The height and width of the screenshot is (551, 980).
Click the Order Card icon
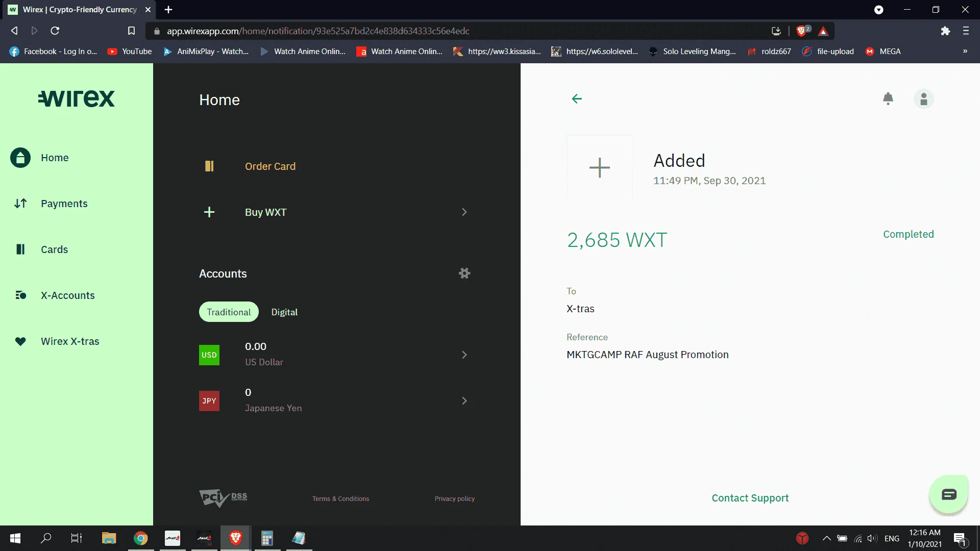coord(209,166)
